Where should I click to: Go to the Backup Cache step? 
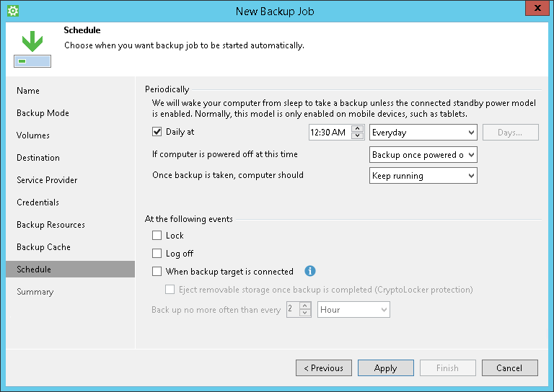tap(43, 247)
